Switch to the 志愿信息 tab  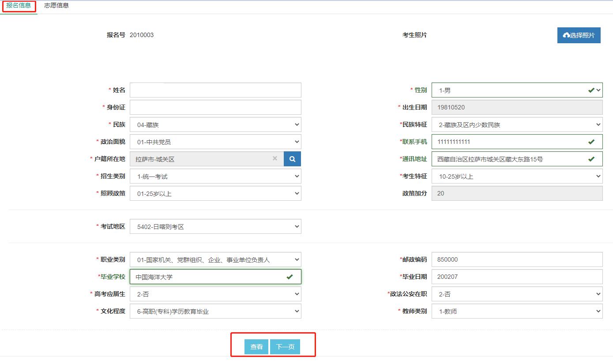pos(56,6)
